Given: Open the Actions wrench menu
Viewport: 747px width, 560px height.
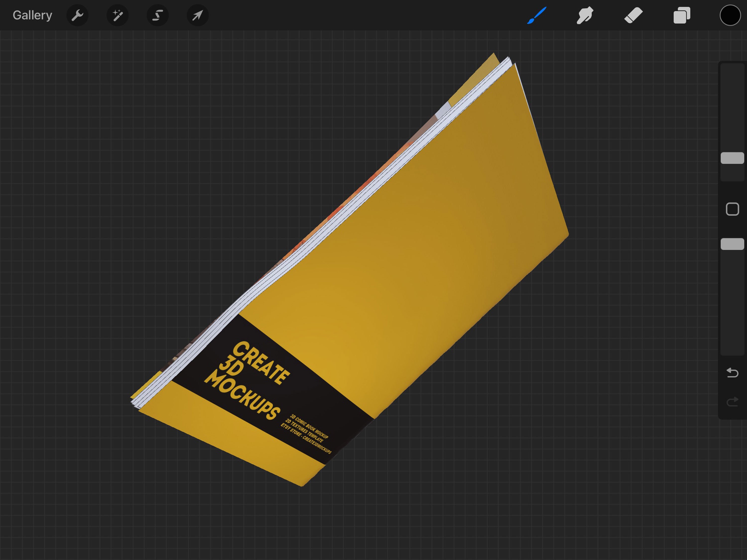Looking at the screenshot, I should (77, 15).
